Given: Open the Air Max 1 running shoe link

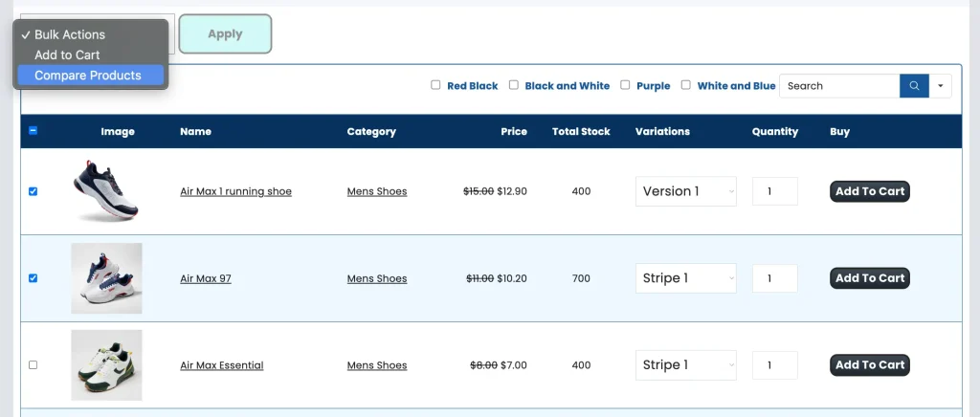Looking at the screenshot, I should [x=235, y=191].
